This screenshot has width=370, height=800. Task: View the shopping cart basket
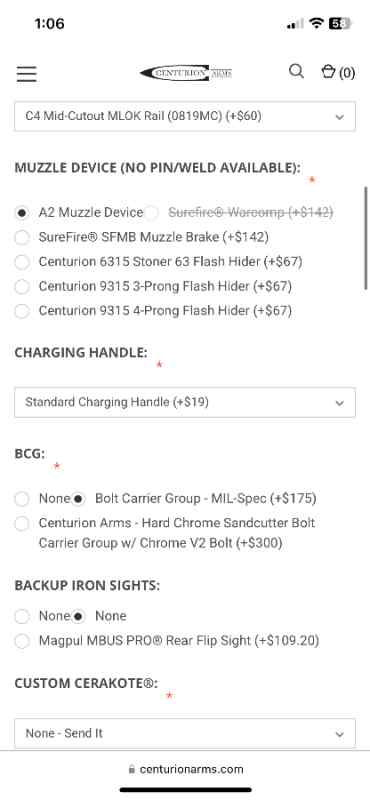point(338,72)
